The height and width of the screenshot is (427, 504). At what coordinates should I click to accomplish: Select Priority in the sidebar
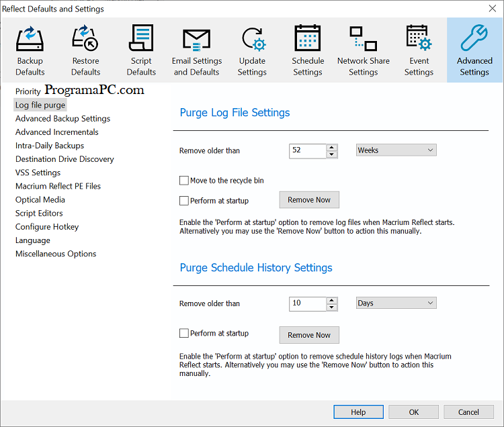[x=28, y=91]
